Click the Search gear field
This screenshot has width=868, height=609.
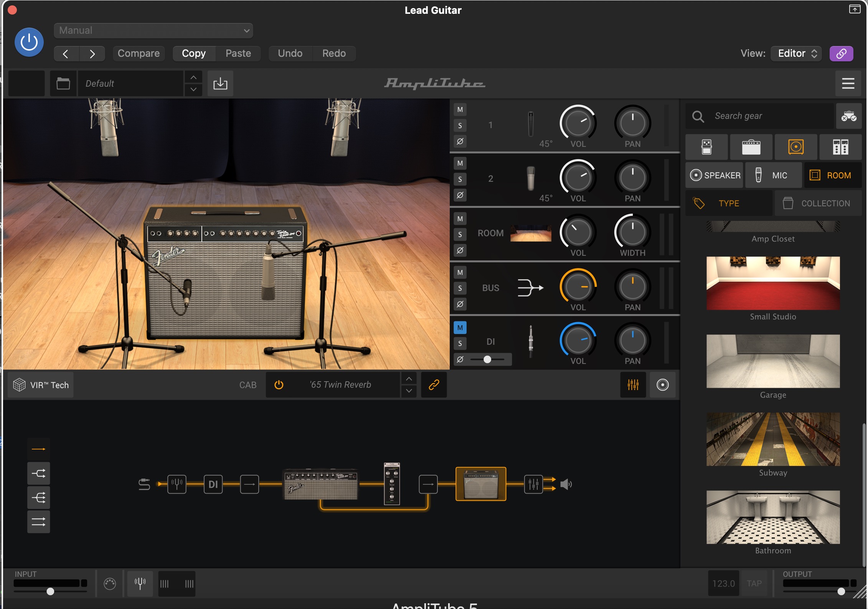click(x=760, y=116)
